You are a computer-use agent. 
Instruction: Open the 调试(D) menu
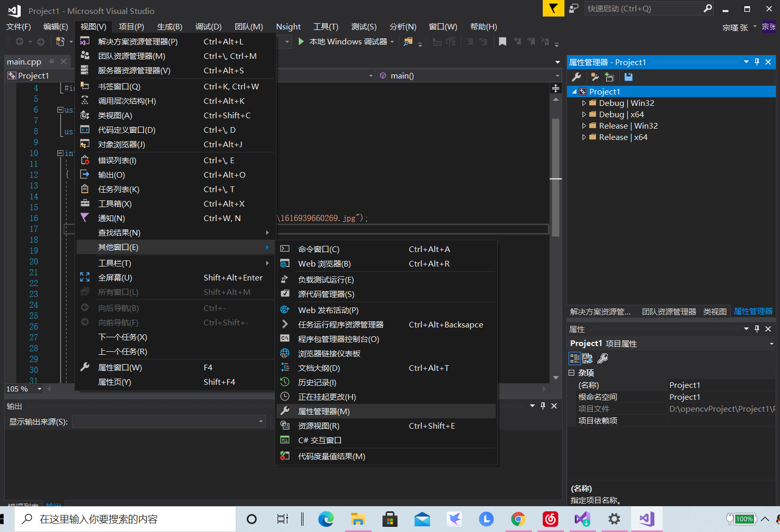point(208,27)
